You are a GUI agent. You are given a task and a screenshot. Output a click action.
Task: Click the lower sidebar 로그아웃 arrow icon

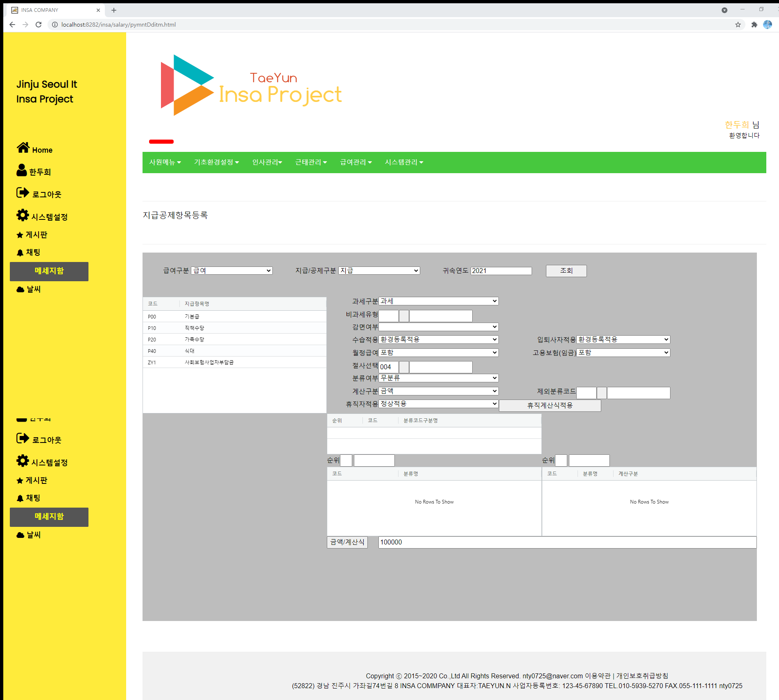(23, 438)
